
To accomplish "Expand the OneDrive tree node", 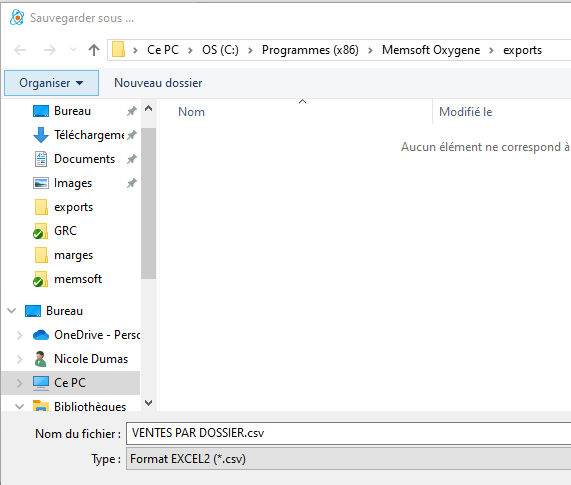I will 20,335.
